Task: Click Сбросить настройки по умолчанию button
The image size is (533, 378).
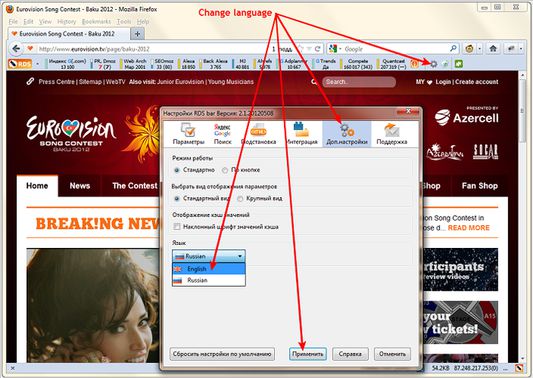Action: (222, 354)
